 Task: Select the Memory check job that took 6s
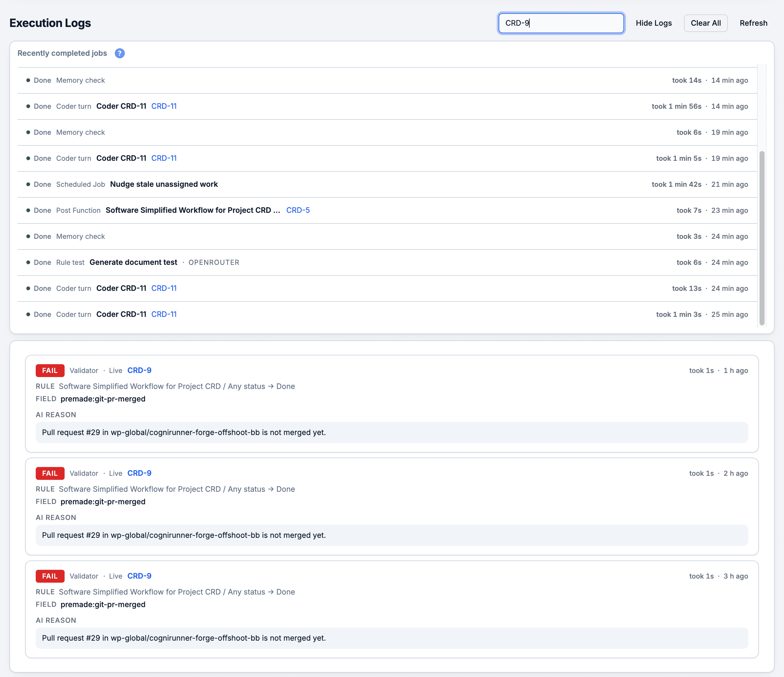pos(387,132)
